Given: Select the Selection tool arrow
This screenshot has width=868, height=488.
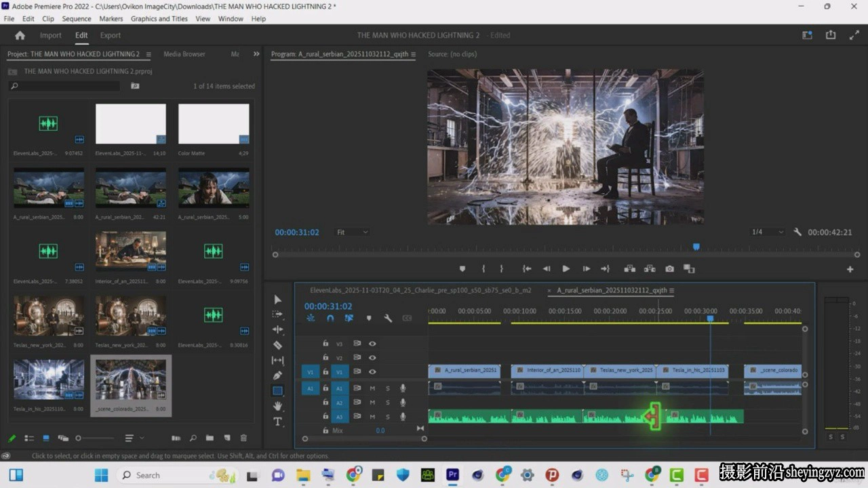Looking at the screenshot, I should (277, 300).
